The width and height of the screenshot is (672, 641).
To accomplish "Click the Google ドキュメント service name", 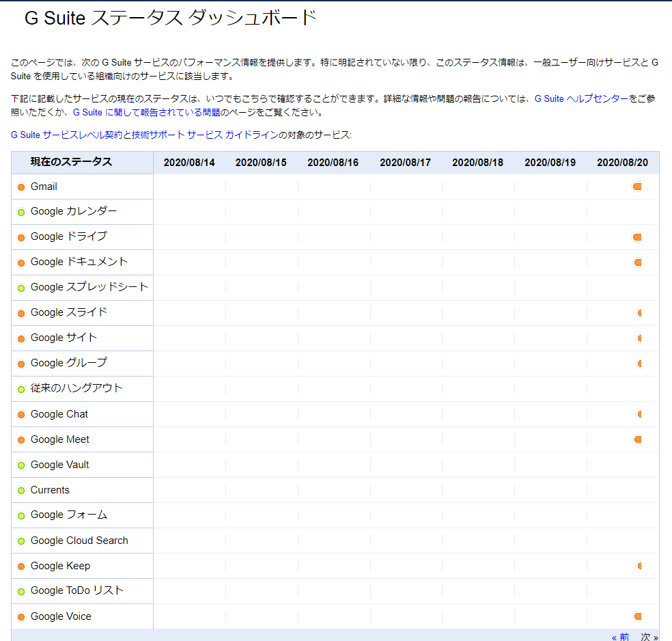I will 79,262.
